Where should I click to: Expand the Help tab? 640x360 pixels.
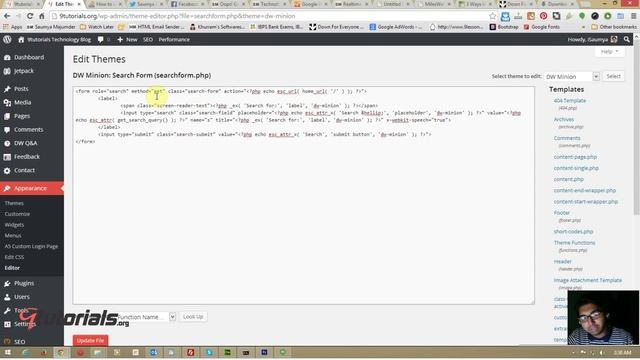(609, 52)
